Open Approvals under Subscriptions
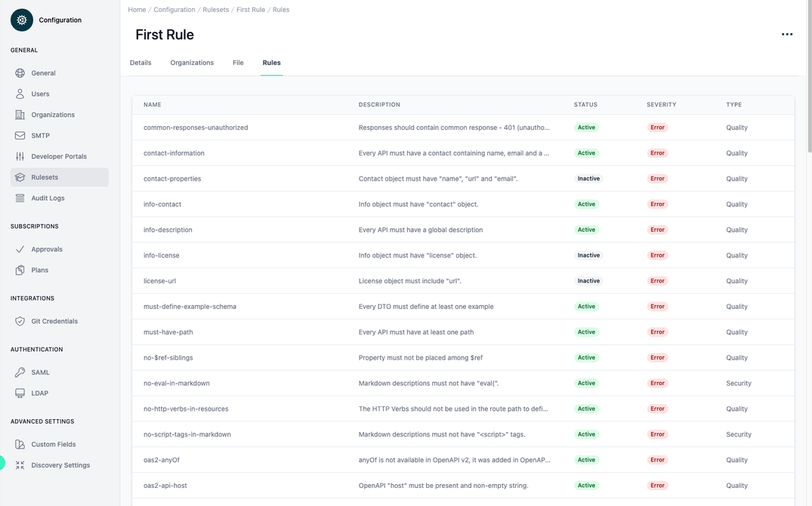The width and height of the screenshot is (812, 506). (x=48, y=248)
